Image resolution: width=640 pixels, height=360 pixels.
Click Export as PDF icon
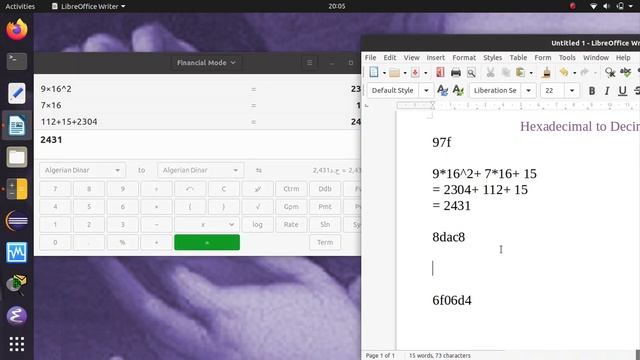[x=440, y=73]
